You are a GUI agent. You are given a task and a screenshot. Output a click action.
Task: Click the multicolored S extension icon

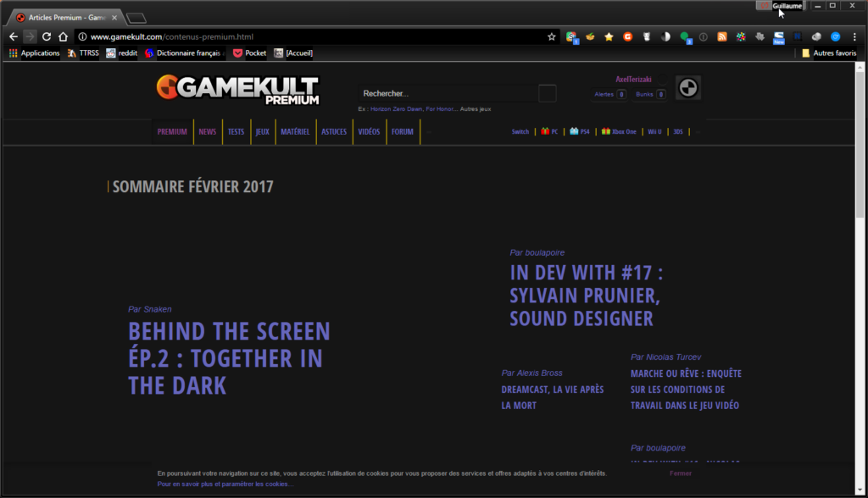pos(571,37)
